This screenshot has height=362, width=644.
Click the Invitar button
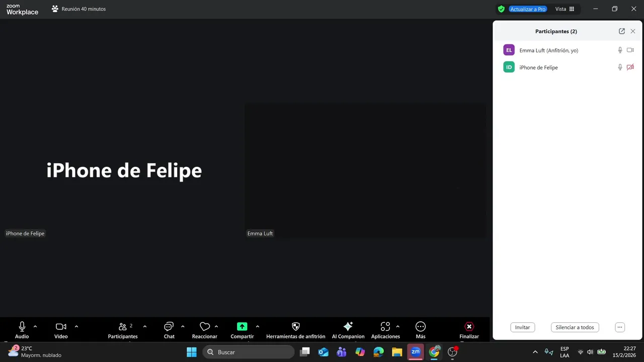pyautogui.click(x=522, y=327)
